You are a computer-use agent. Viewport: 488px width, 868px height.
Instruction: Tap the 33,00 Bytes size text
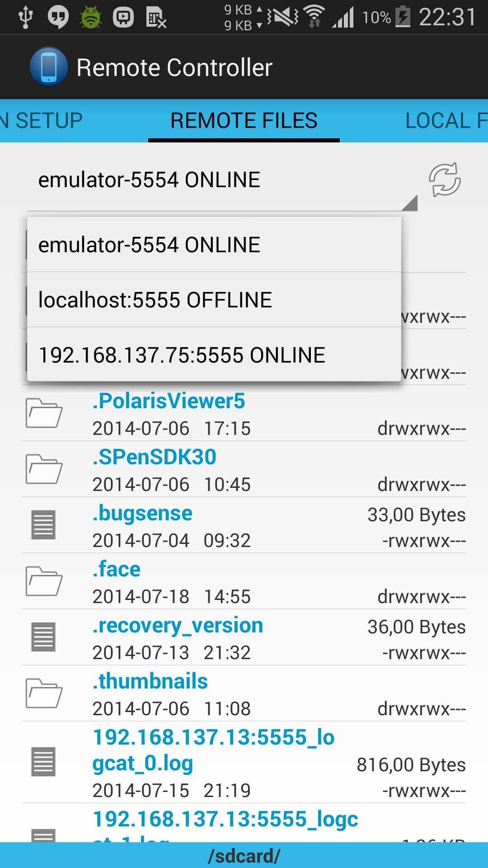(416, 515)
